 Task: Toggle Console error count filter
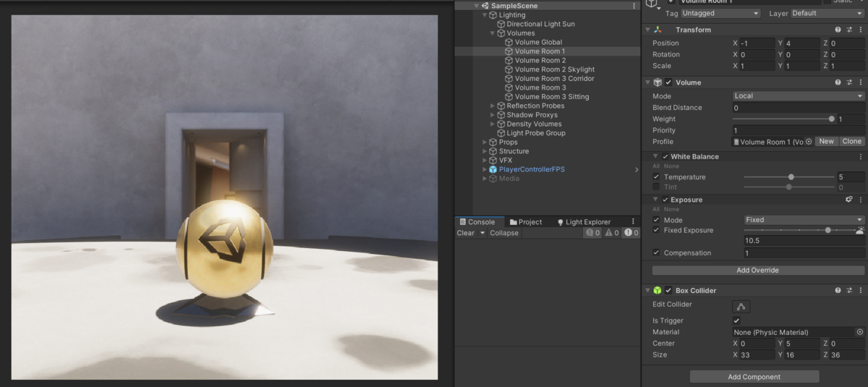point(631,233)
